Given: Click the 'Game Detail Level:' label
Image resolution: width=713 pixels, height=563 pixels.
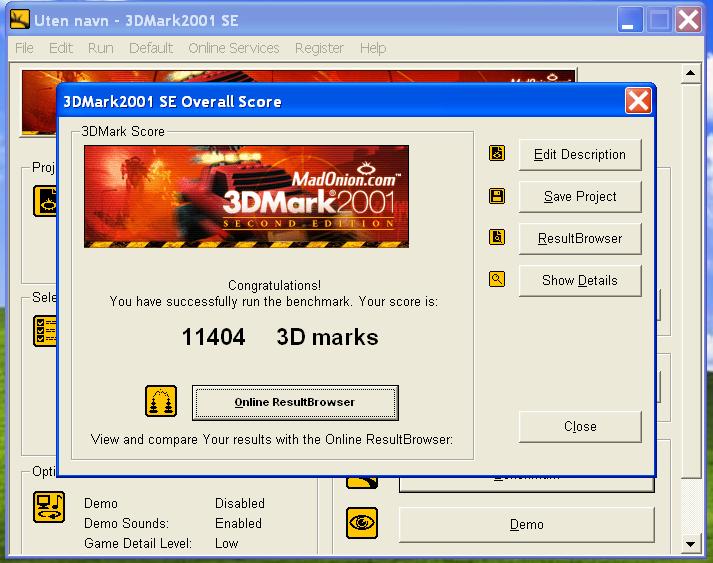Looking at the screenshot, I should 138,543.
